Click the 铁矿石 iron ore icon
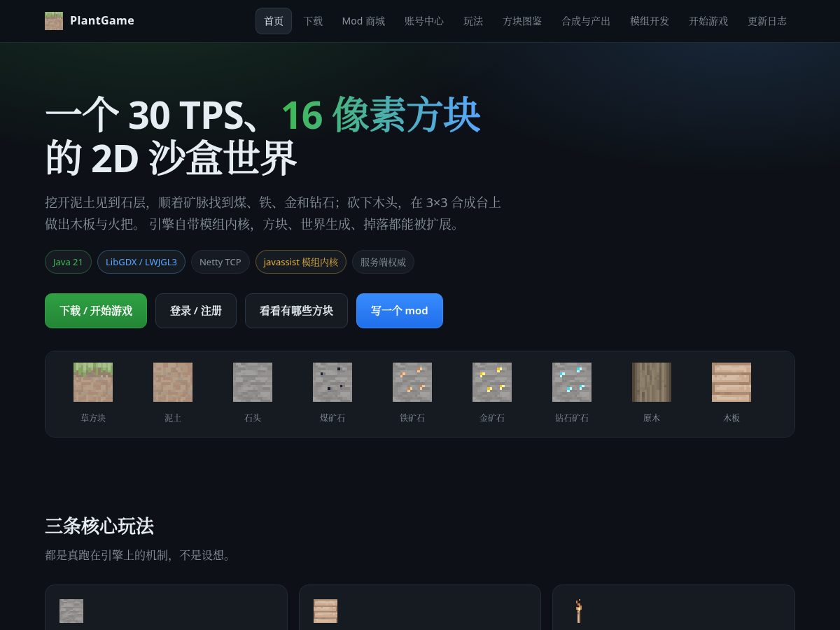 click(x=412, y=382)
